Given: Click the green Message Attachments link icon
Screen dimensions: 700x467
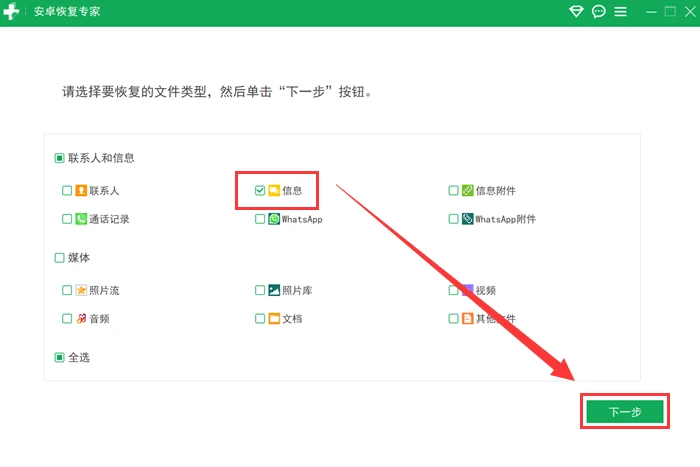Looking at the screenshot, I should 467,190.
